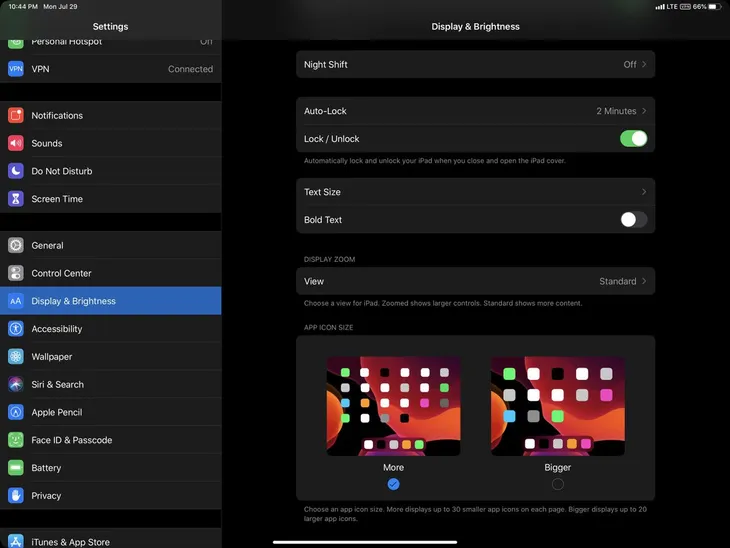
Task: Open Privacy settings
Action: click(111, 496)
